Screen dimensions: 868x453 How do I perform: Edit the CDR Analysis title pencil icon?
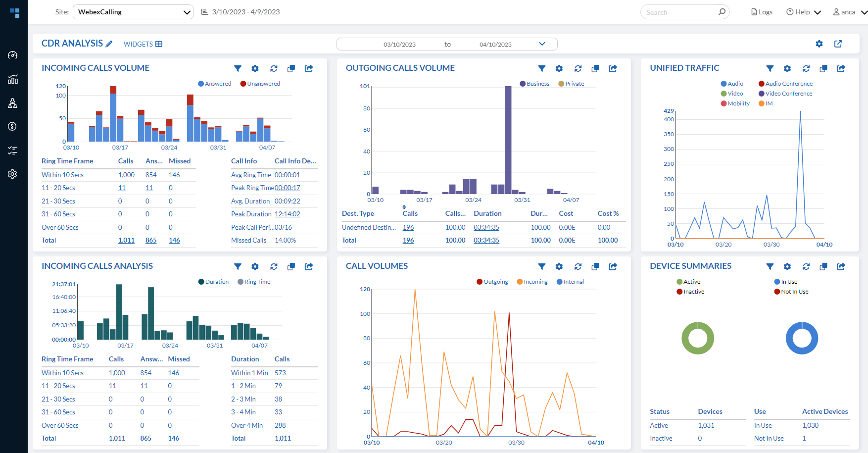point(109,44)
